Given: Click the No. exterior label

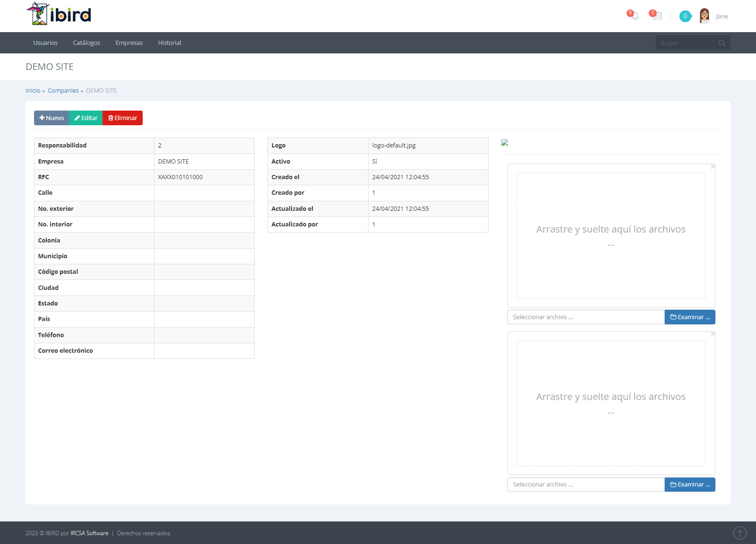Looking at the screenshot, I should click(56, 208).
